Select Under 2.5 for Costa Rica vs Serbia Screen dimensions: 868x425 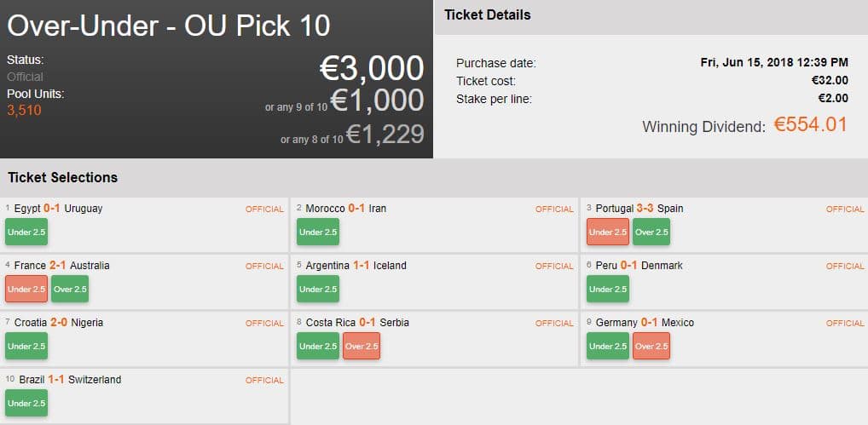click(x=318, y=346)
